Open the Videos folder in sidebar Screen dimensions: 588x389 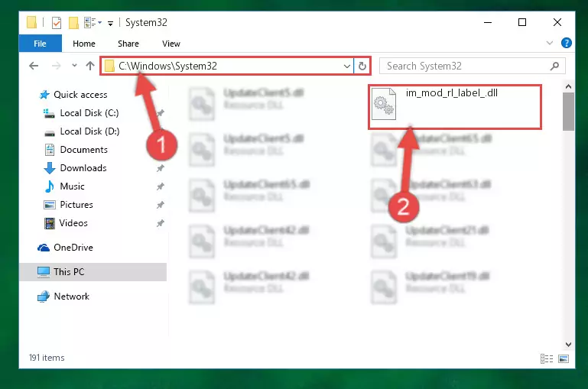pos(73,223)
